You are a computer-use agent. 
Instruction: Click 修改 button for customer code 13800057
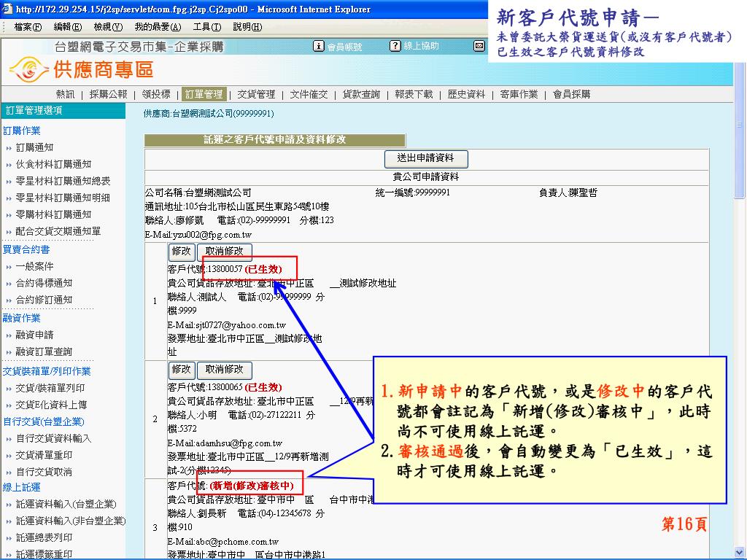[x=182, y=252]
